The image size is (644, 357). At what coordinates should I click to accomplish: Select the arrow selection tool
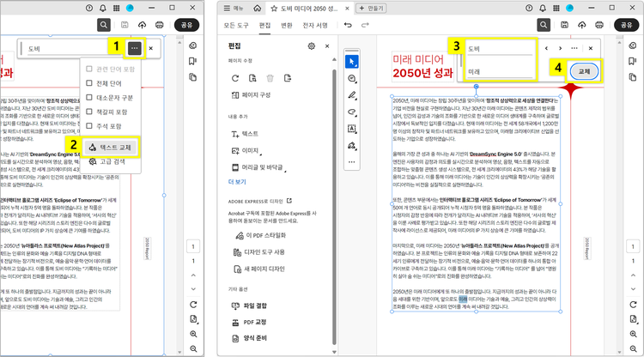(x=351, y=62)
